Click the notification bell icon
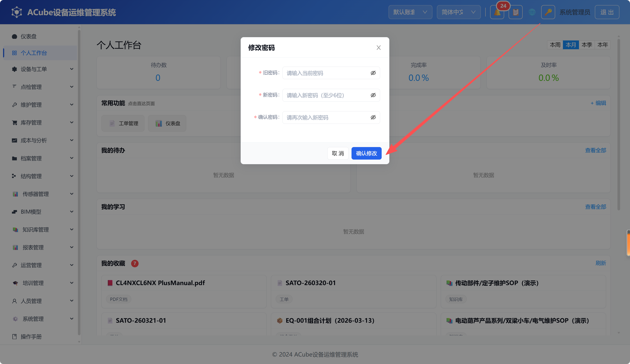 tap(497, 12)
